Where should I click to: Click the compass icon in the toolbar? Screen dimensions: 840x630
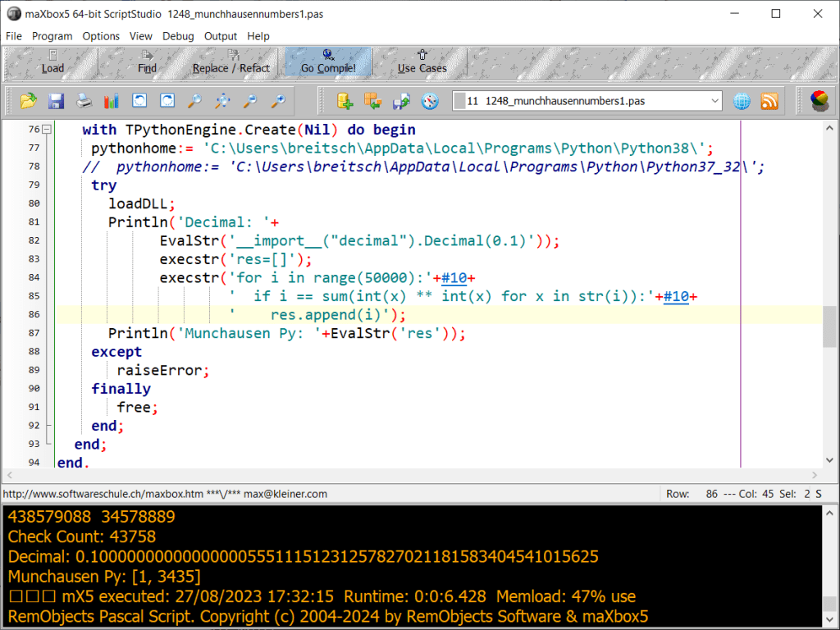pos(430,101)
